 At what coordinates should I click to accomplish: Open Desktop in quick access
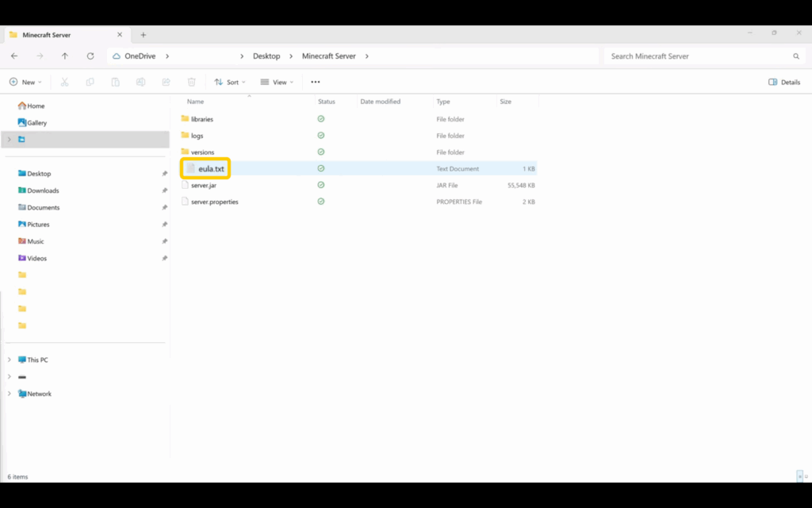34,174
